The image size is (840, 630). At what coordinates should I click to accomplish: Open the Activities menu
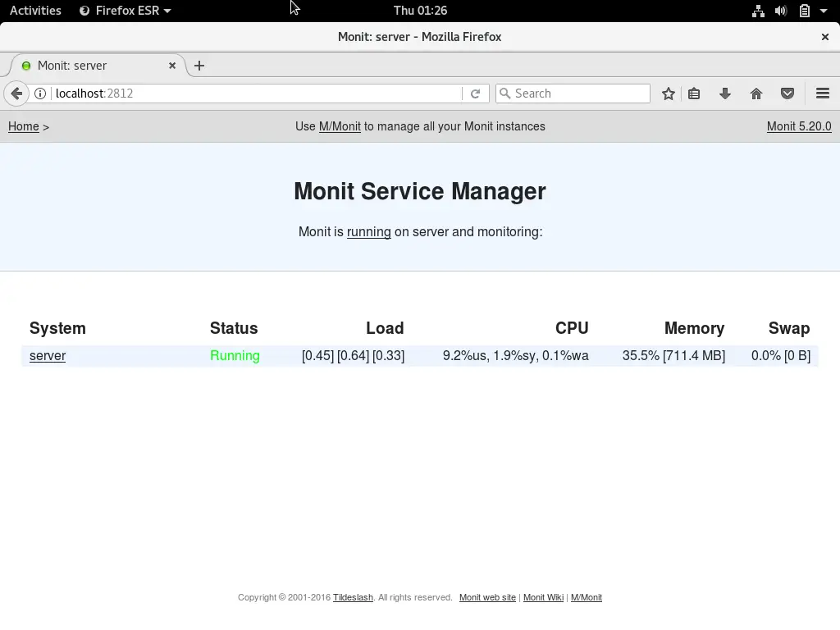pos(35,11)
